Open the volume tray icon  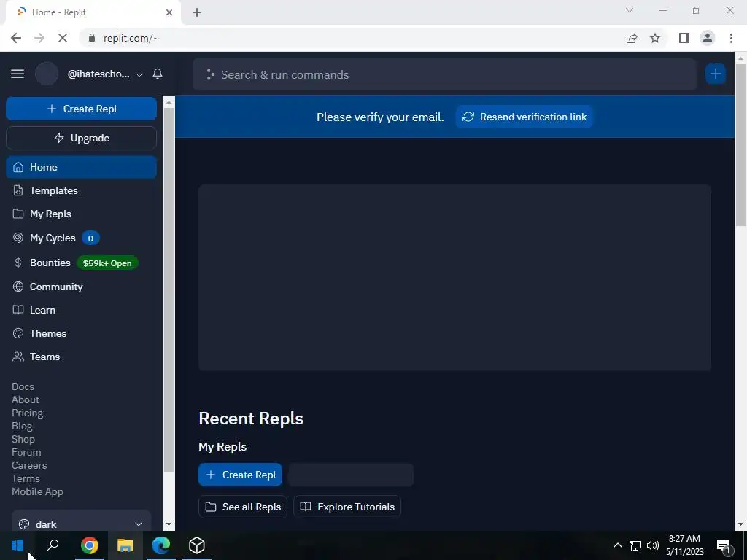pos(653,545)
